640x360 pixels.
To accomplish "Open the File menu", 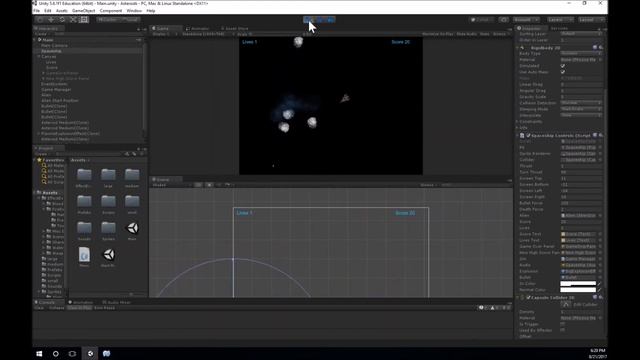I will pyautogui.click(x=37, y=11).
